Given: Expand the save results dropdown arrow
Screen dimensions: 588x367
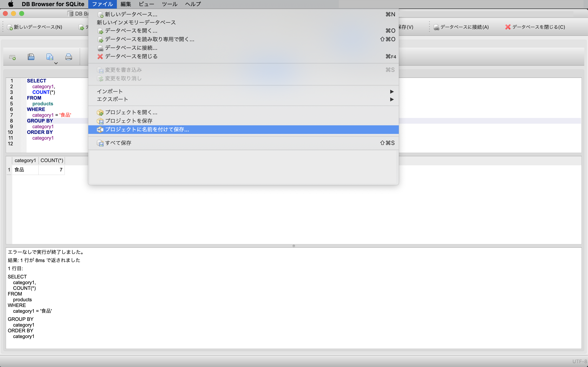Looking at the screenshot, I should click(x=56, y=63).
